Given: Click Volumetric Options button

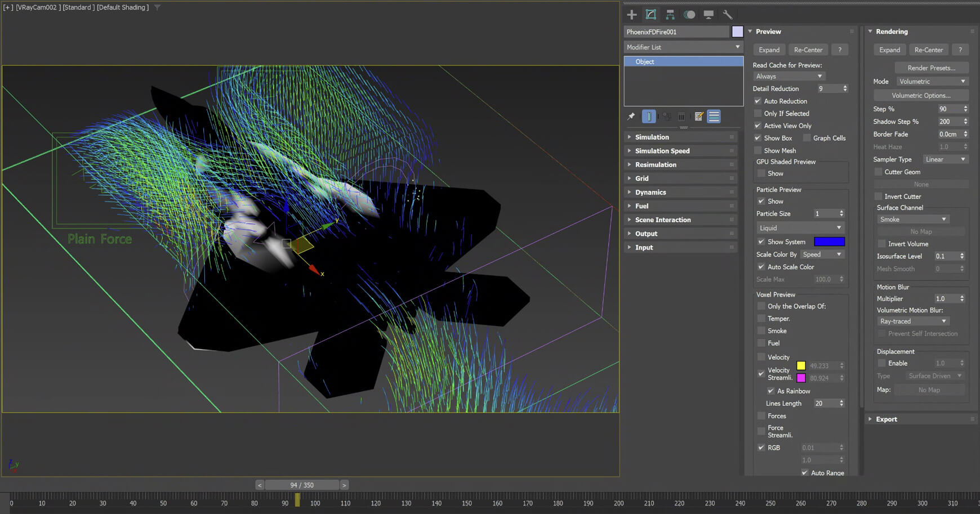Looking at the screenshot, I should 921,95.
